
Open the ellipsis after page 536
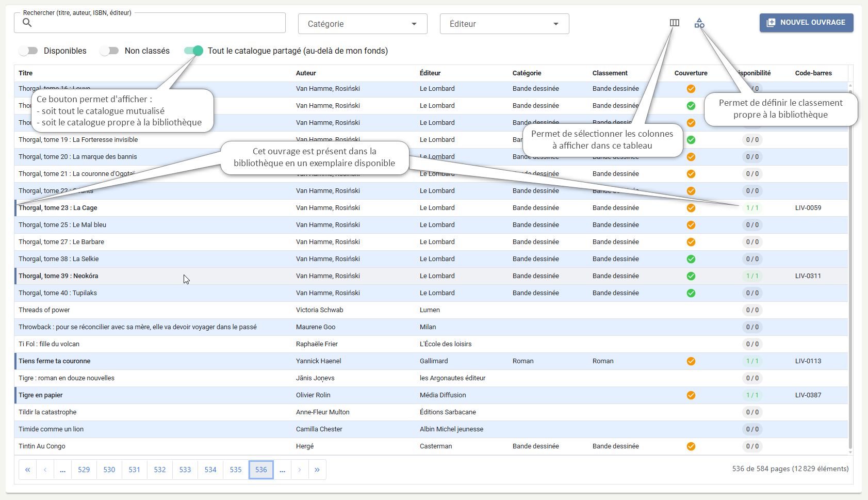coord(283,470)
